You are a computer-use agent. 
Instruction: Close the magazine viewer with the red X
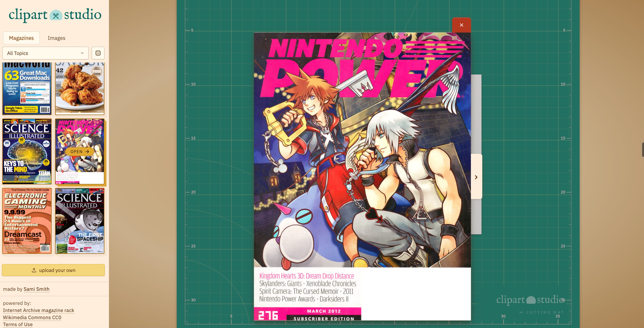click(462, 25)
